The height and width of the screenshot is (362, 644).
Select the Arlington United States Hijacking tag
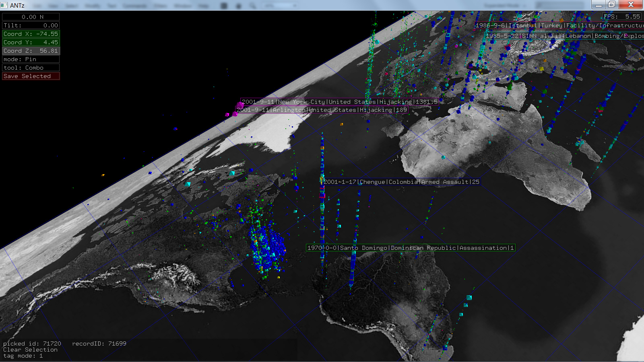[x=322, y=110]
